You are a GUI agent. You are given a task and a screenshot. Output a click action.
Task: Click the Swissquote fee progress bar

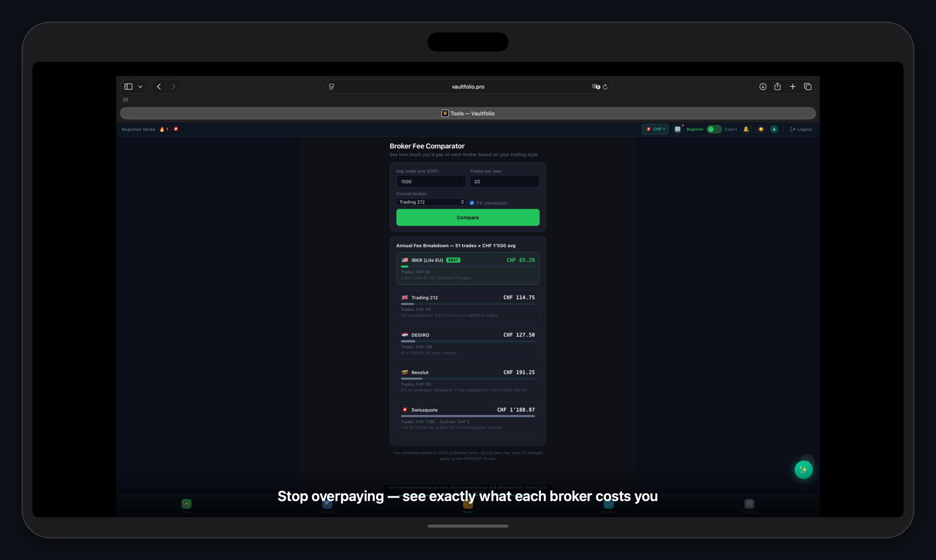(468, 416)
